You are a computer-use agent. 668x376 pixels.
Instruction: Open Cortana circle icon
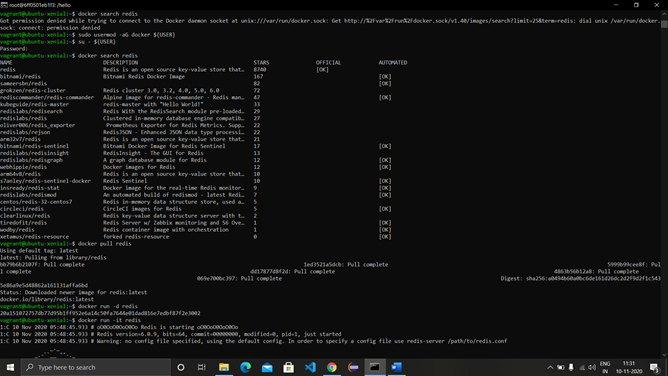[x=181, y=367]
